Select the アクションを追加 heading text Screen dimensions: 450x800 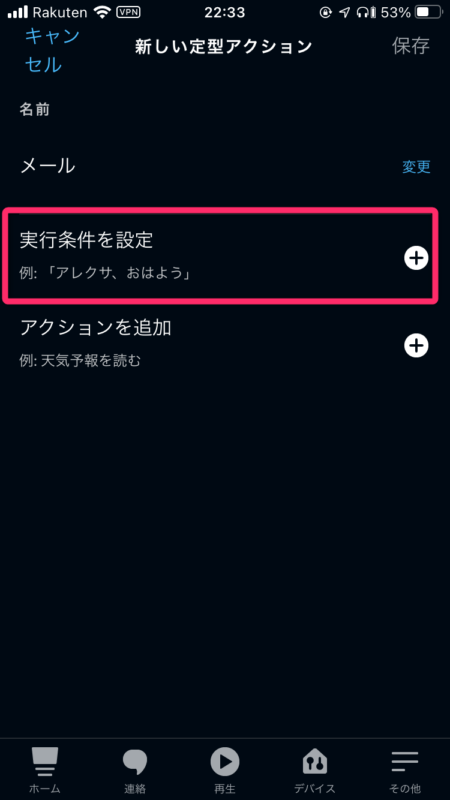[x=95, y=328]
